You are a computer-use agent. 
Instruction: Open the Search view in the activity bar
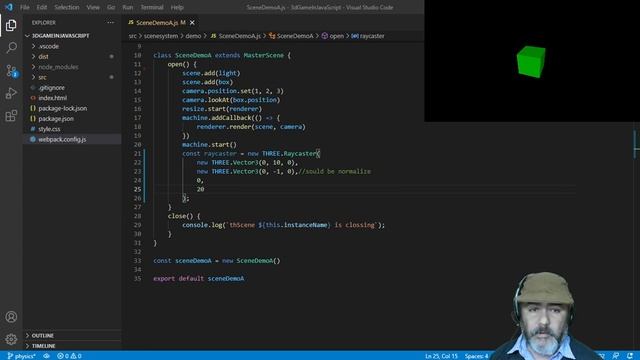(11, 48)
